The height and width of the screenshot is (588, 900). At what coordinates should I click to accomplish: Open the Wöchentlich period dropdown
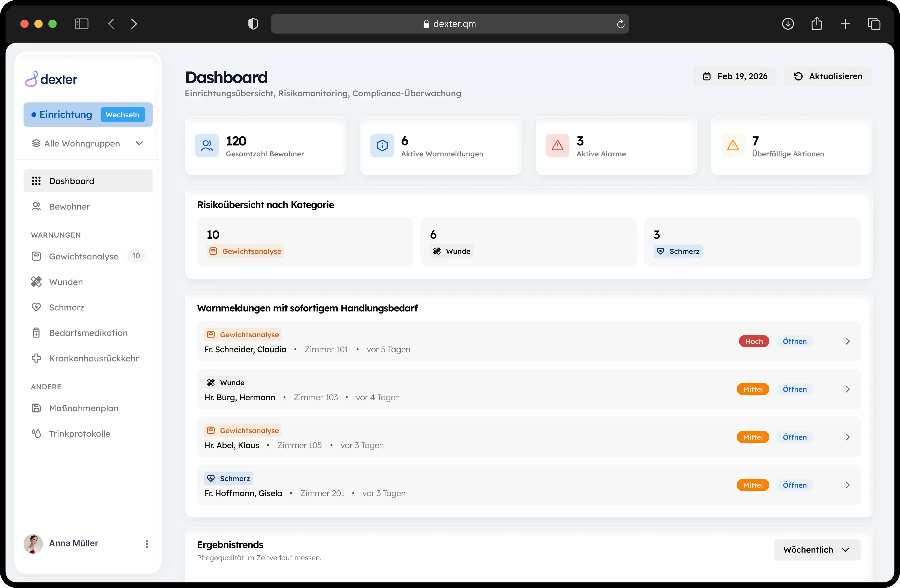(817, 550)
